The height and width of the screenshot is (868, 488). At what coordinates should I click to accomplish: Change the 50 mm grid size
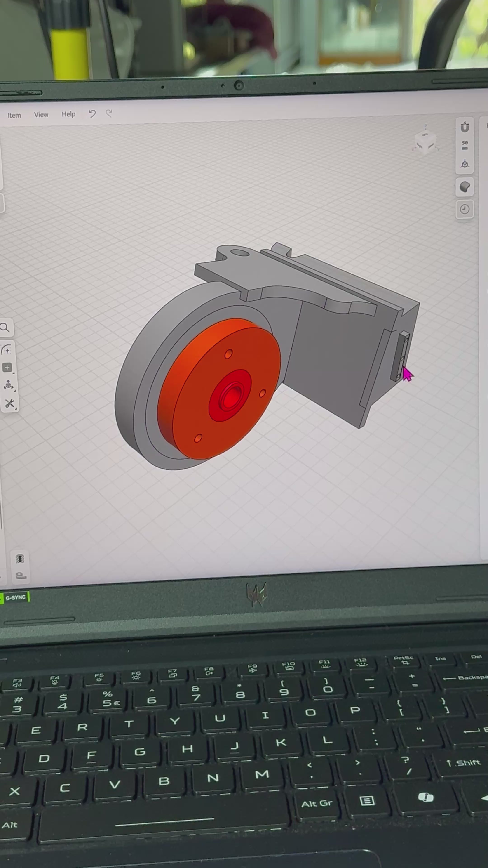pyautogui.click(x=465, y=145)
